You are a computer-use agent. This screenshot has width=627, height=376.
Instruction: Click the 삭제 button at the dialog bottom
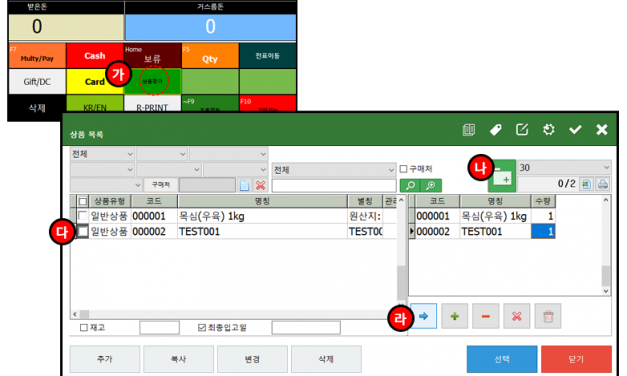[x=326, y=359]
